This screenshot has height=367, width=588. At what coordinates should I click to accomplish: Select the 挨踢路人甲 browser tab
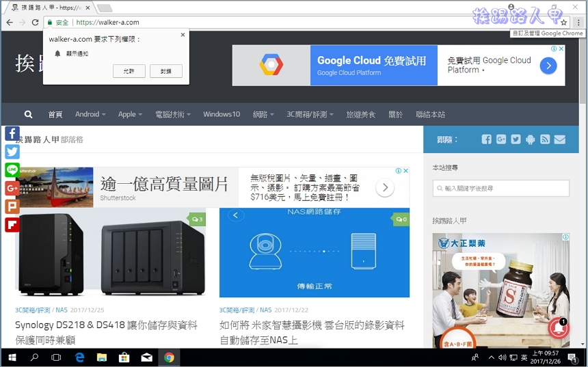click(51, 8)
